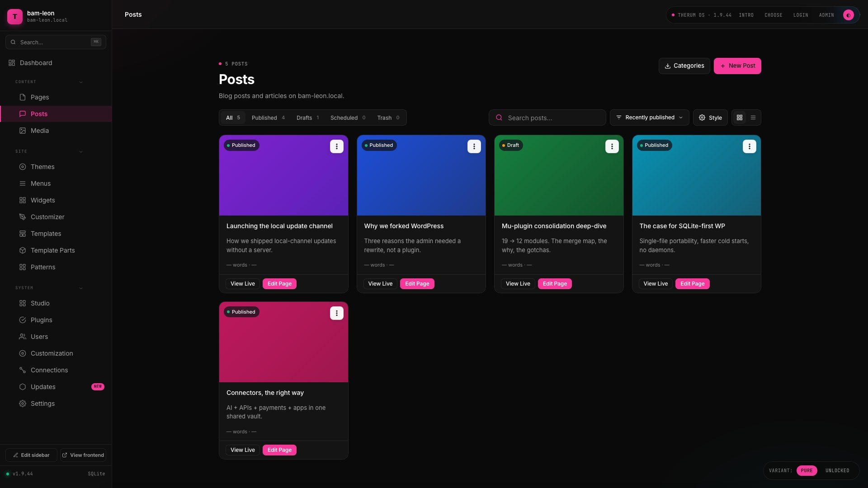
Task: Open Settings in sidebar
Action: tap(56, 404)
